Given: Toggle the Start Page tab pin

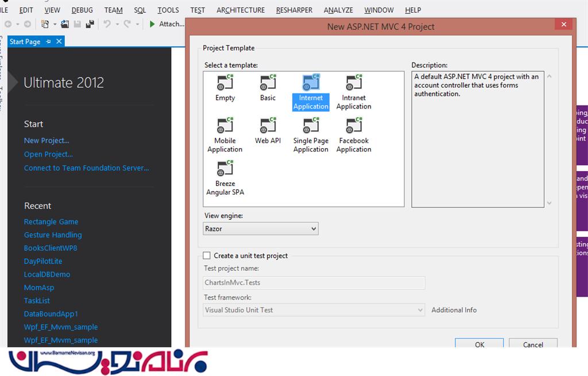Looking at the screenshot, I should coord(49,42).
